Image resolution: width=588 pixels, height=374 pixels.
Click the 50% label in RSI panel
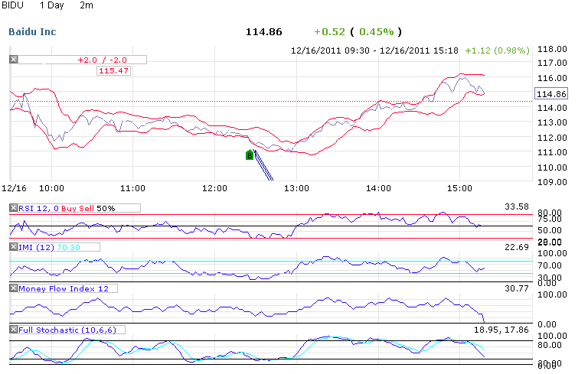pos(106,208)
